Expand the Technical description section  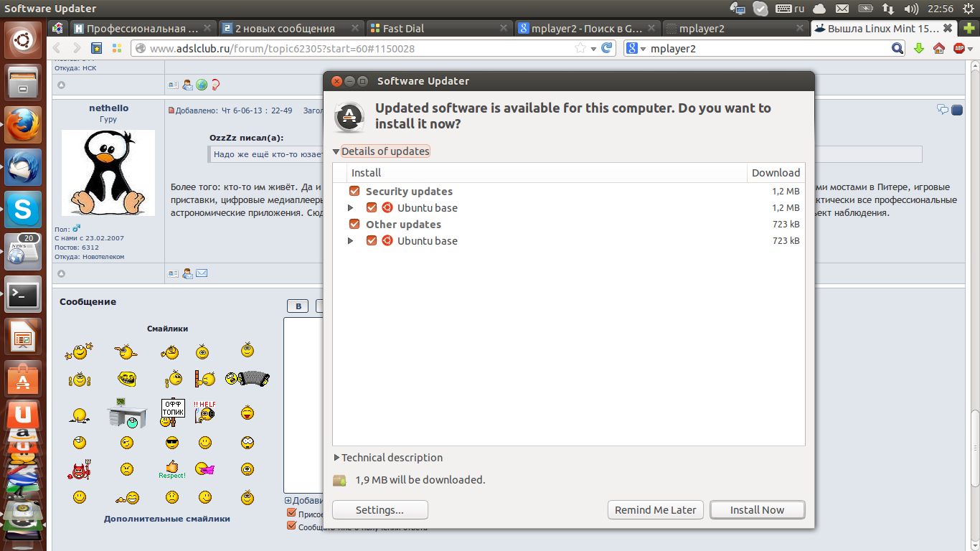[337, 458]
